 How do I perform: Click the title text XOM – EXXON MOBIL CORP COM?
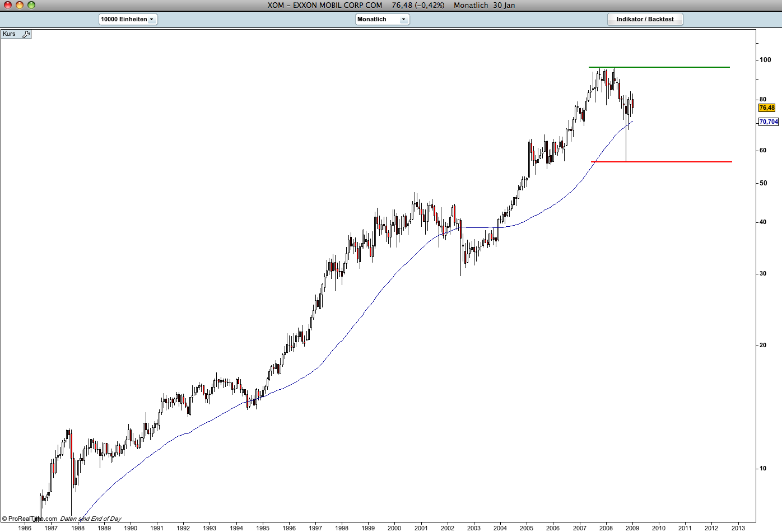point(325,5)
